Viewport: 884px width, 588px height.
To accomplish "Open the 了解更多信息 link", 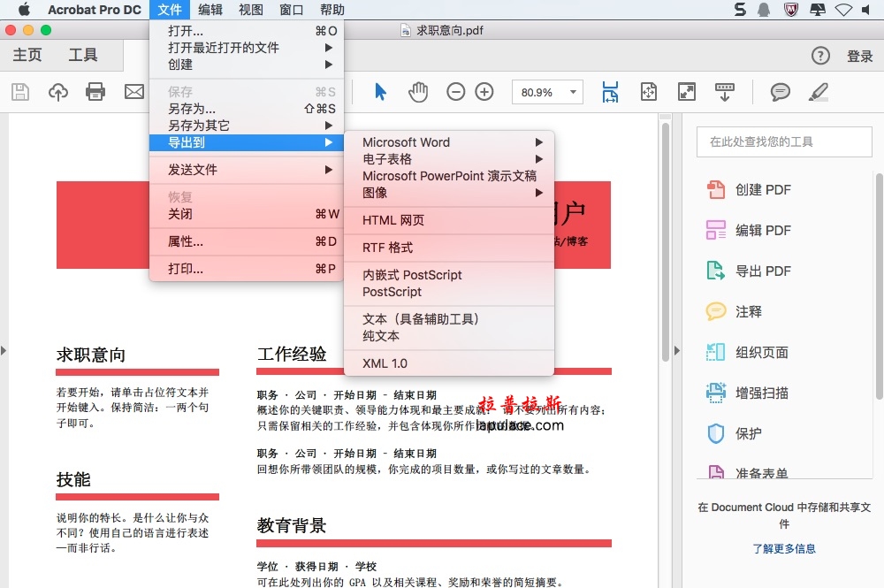I will click(784, 548).
